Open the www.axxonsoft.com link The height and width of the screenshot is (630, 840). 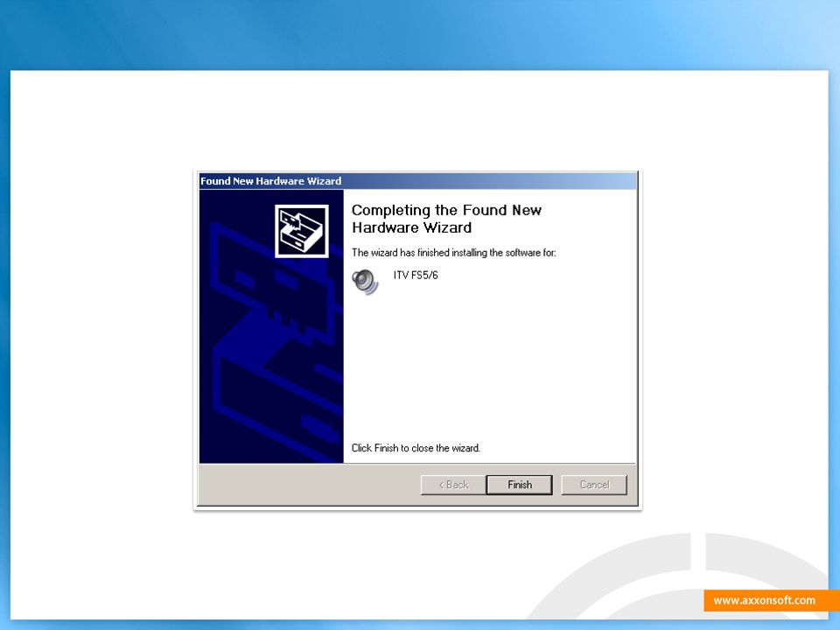tap(765, 600)
